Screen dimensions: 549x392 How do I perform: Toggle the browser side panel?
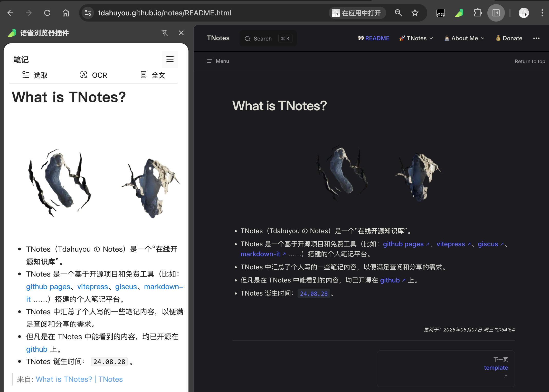point(496,13)
